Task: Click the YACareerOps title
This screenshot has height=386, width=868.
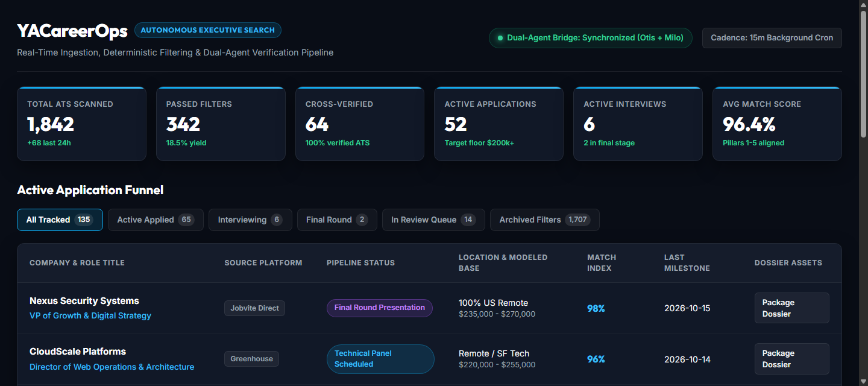Action: (x=72, y=31)
